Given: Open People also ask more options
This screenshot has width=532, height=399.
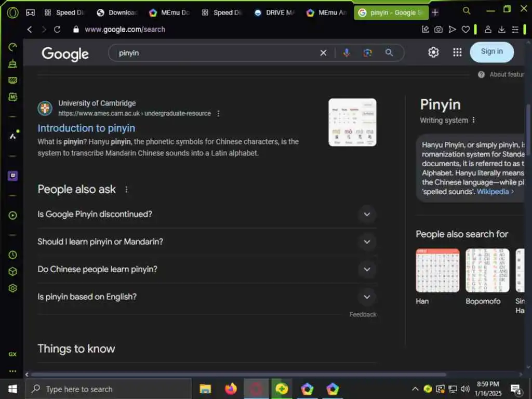Looking at the screenshot, I should 126,189.
